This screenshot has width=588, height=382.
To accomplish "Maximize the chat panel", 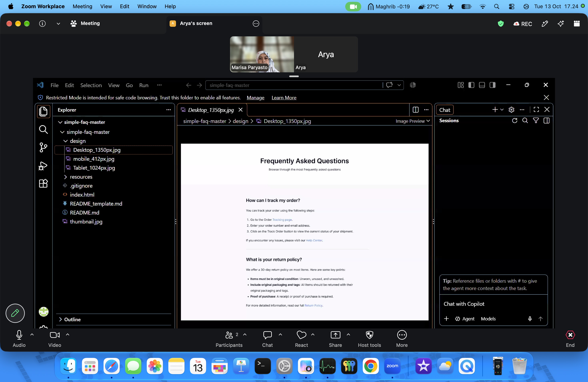I will 536,109.
